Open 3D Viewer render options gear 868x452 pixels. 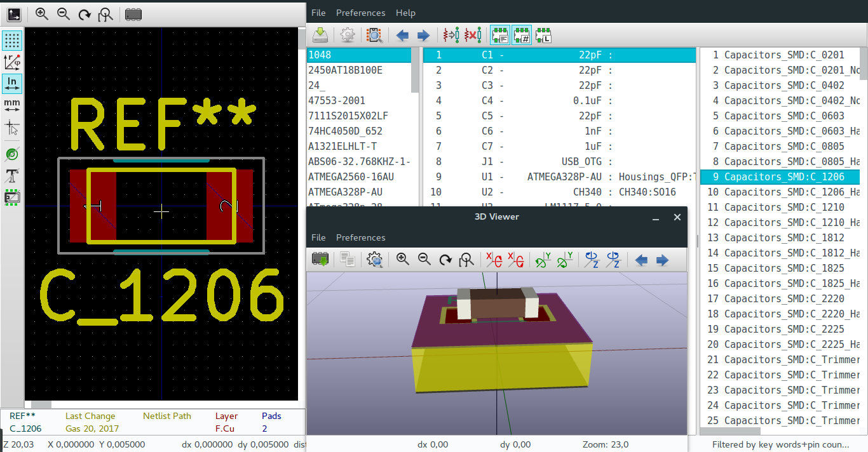click(x=375, y=259)
